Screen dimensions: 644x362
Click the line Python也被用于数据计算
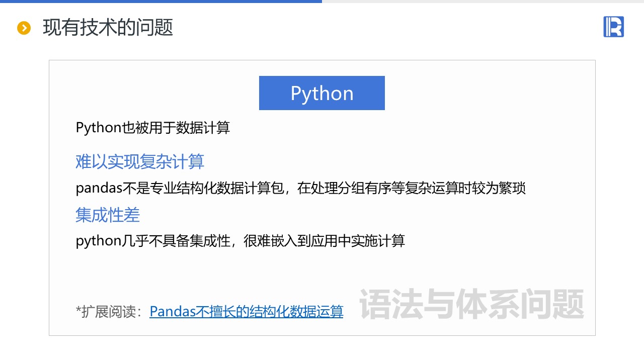(x=152, y=128)
